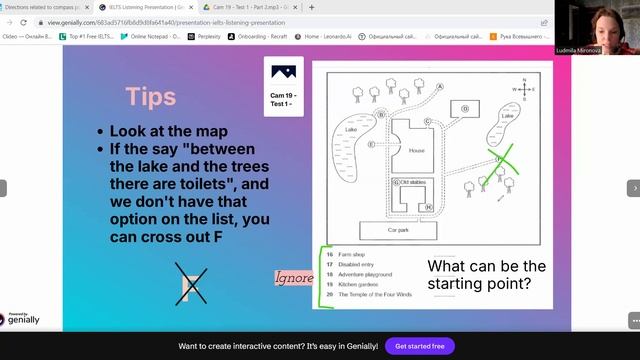640x360 pixels.
Task: Click list item 19 Kitchen gardens
Action: [x=352, y=284]
